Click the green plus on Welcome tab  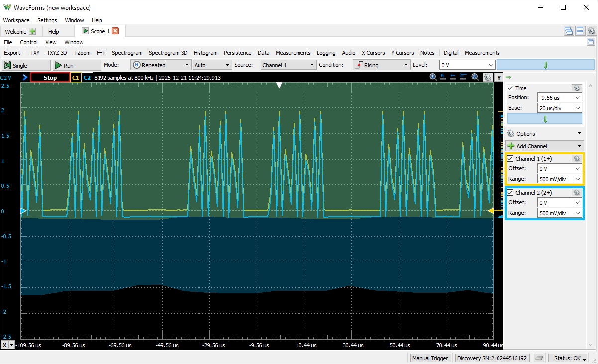[32, 31]
